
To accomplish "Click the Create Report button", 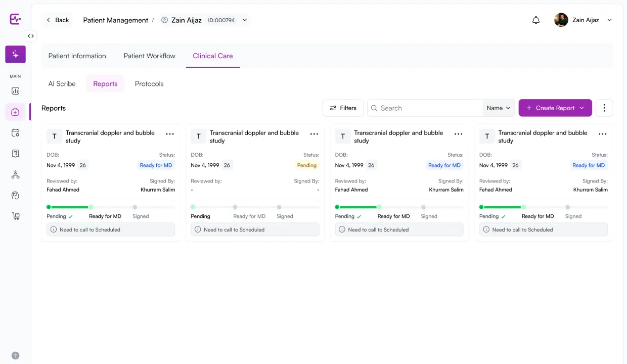I will click(555, 108).
